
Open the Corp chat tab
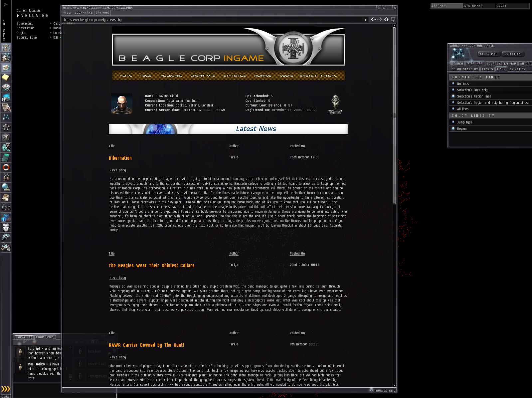(x=45, y=337)
